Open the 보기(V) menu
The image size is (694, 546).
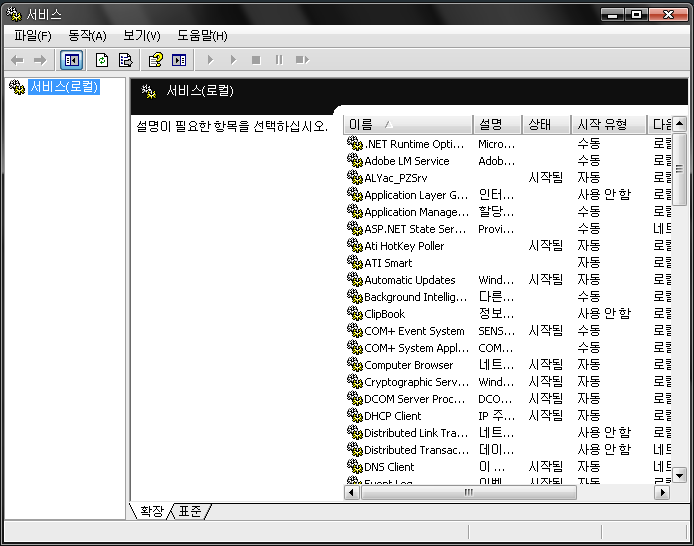142,35
